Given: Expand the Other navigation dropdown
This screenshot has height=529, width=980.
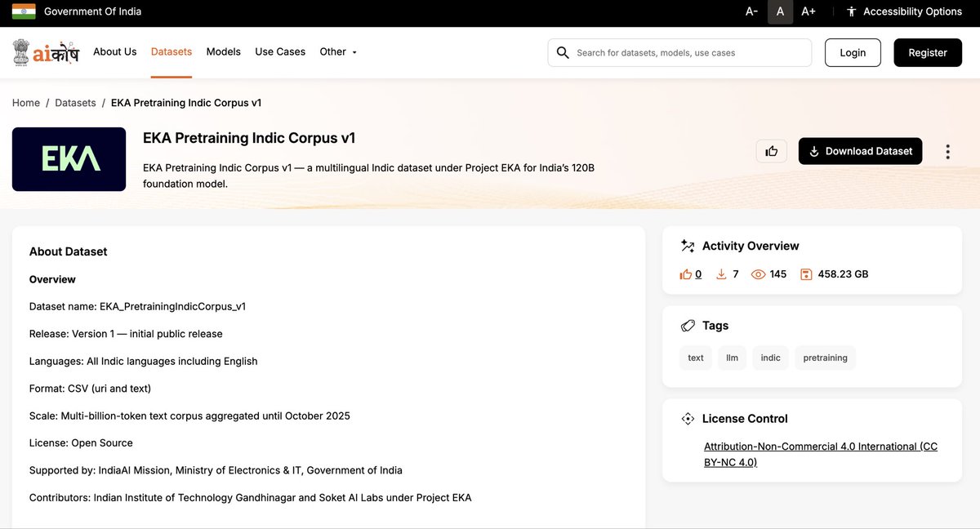Looking at the screenshot, I should coord(338,51).
